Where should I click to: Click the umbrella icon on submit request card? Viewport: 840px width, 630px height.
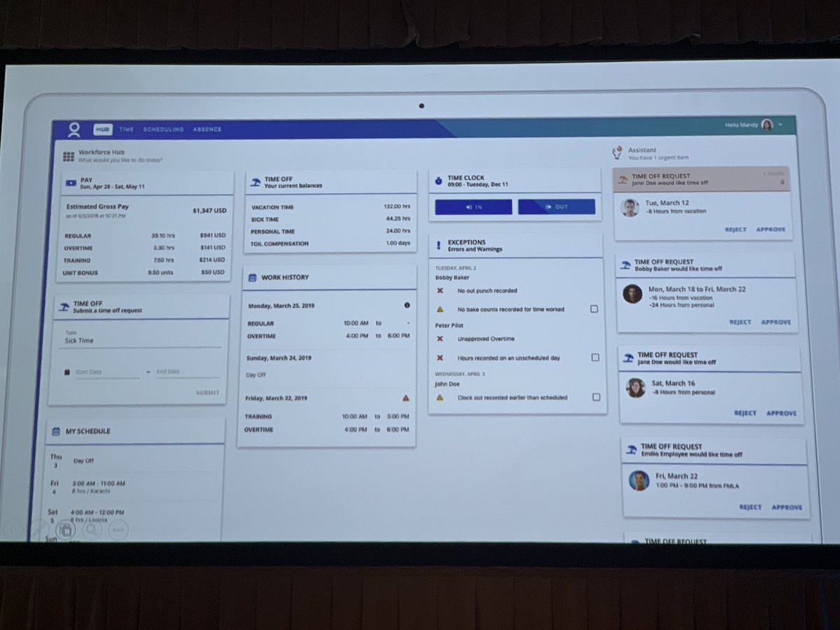pyautogui.click(x=64, y=307)
